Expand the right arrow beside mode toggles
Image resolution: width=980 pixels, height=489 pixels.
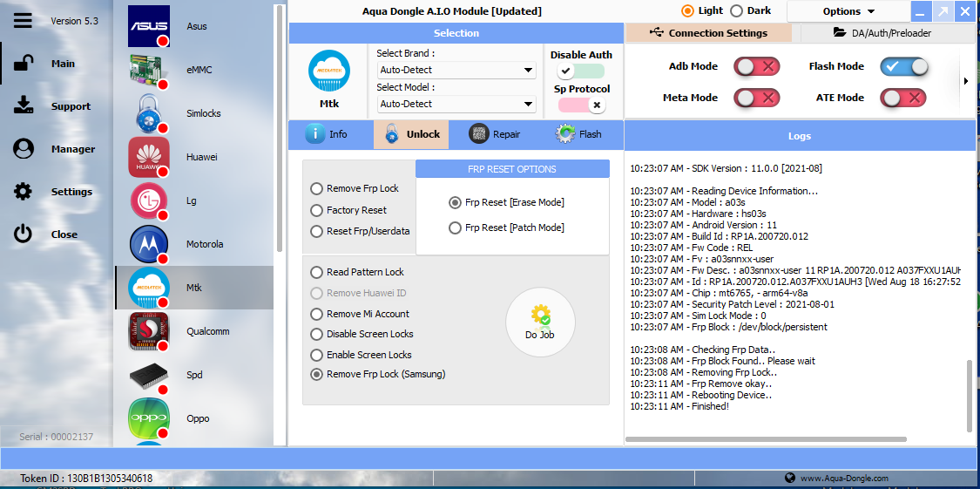[x=966, y=81]
